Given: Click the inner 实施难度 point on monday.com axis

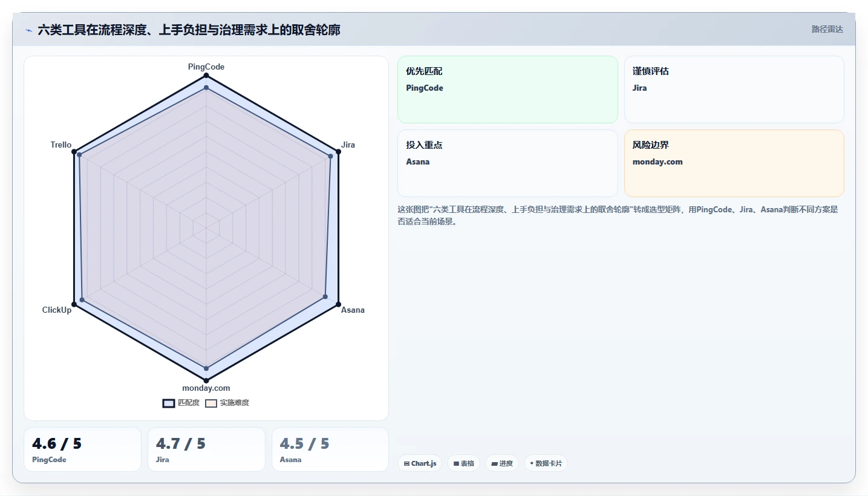Looking at the screenshot, I should (x=206, y=368).
